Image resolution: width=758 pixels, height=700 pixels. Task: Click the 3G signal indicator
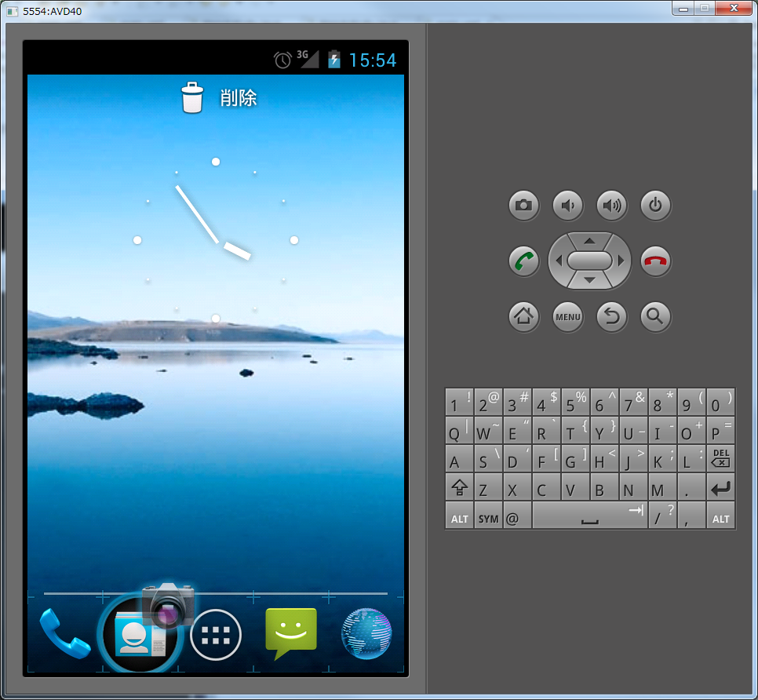pos(308,59)
